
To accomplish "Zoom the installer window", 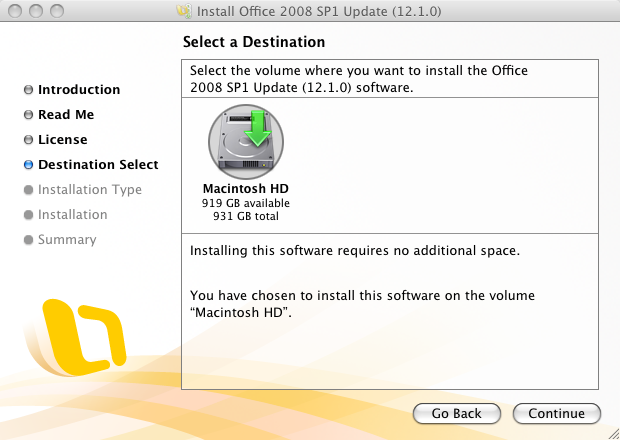I will [x=57, y=11].
